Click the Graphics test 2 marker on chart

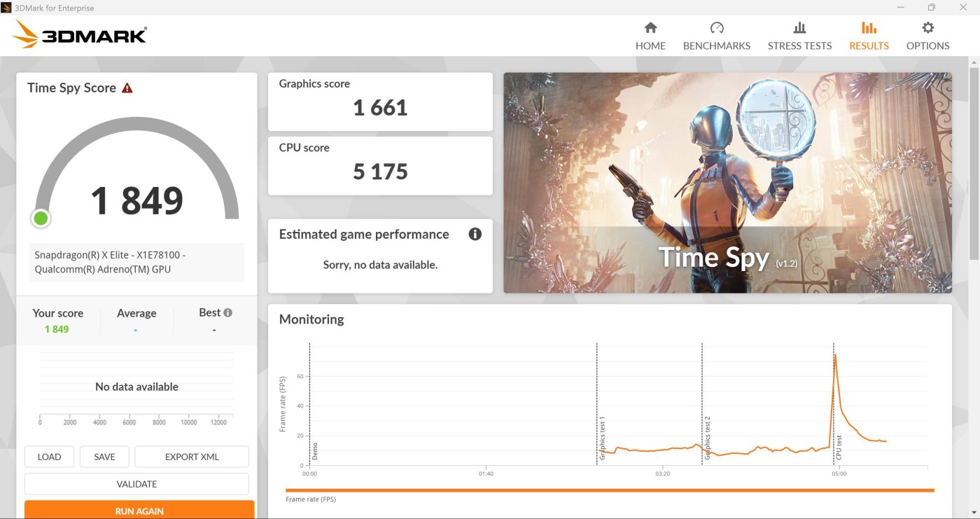[707, 438]
